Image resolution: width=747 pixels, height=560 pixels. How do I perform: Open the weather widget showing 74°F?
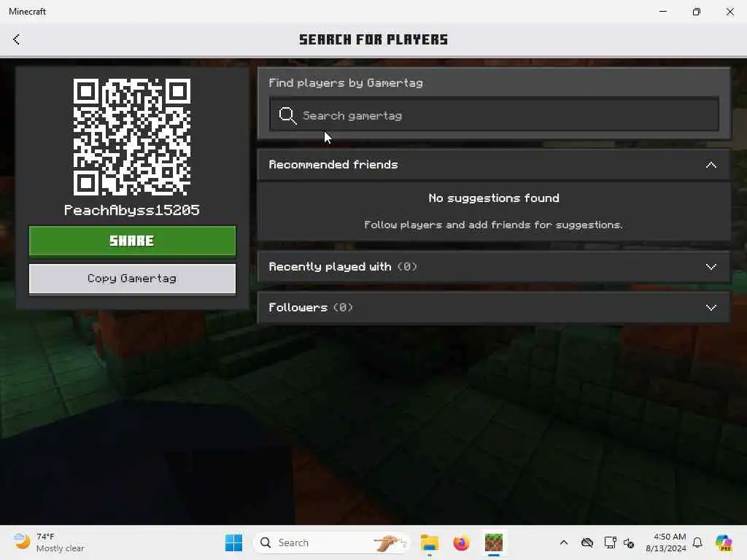pos(48,542)
